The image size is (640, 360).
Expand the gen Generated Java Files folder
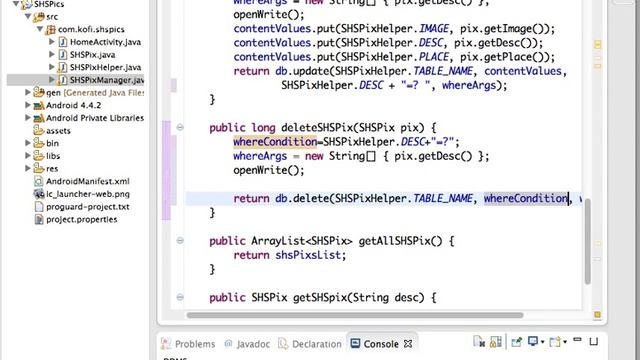(28, 92)
